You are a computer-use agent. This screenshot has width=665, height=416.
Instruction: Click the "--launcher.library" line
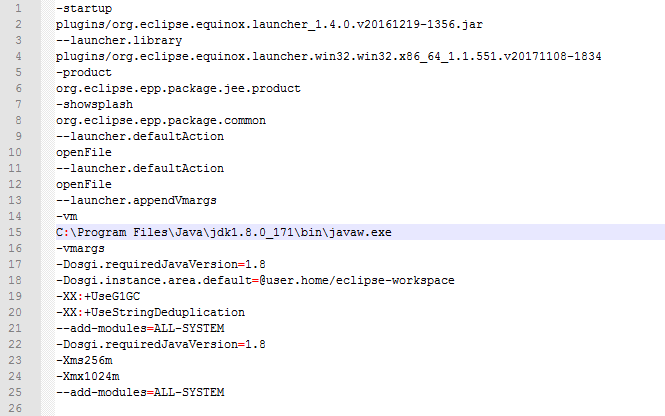119,41
